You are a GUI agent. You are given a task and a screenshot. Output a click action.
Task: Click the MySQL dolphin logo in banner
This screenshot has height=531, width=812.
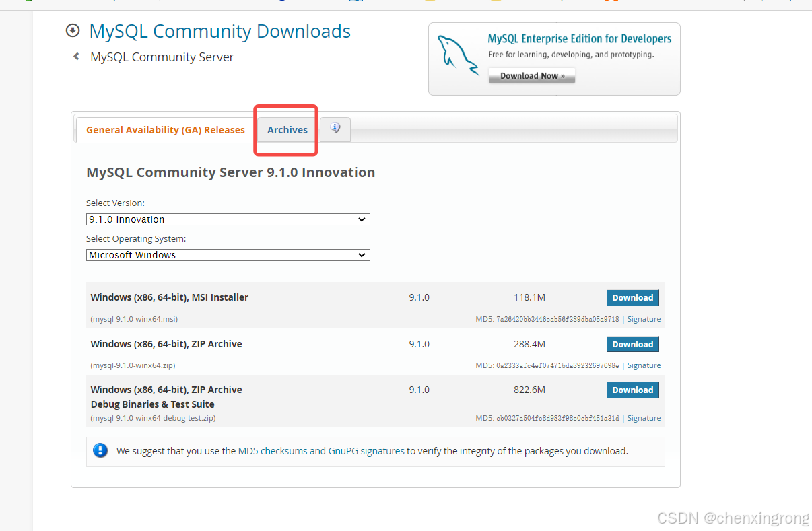[x=458, y=55]
